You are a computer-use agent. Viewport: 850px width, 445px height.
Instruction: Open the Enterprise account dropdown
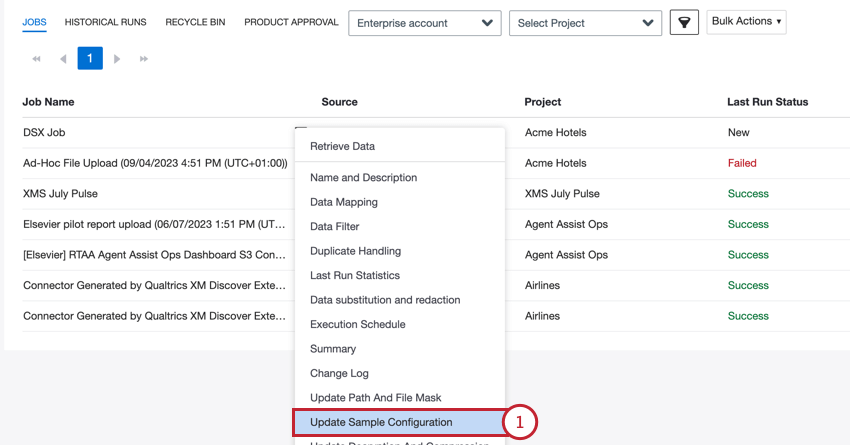(424, 23)
